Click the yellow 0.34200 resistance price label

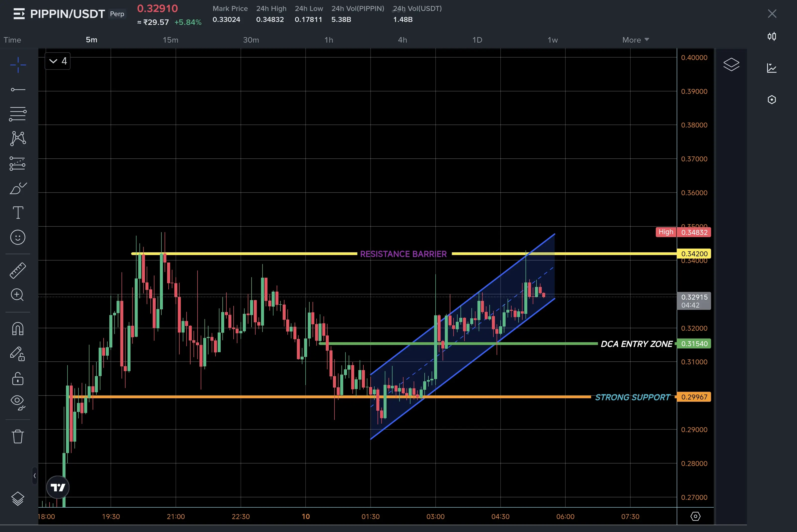tap(694, 254)
